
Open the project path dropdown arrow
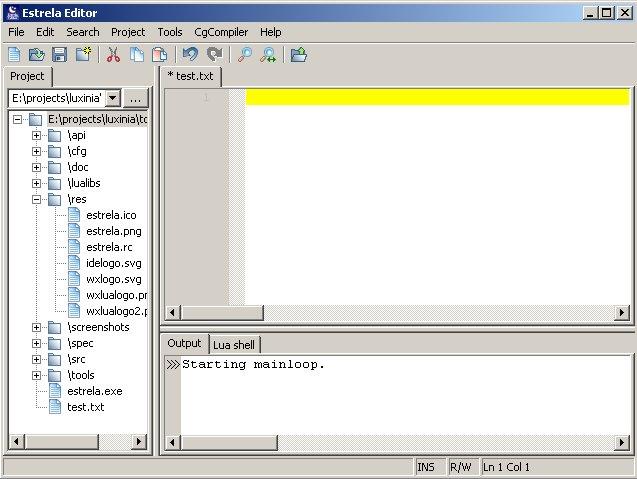(x=112, y=98)
